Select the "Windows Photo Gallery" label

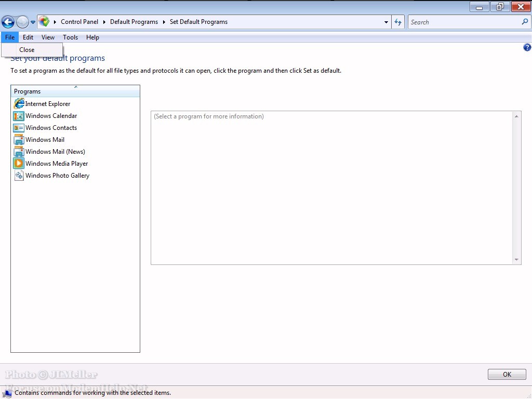click(57, 176)
